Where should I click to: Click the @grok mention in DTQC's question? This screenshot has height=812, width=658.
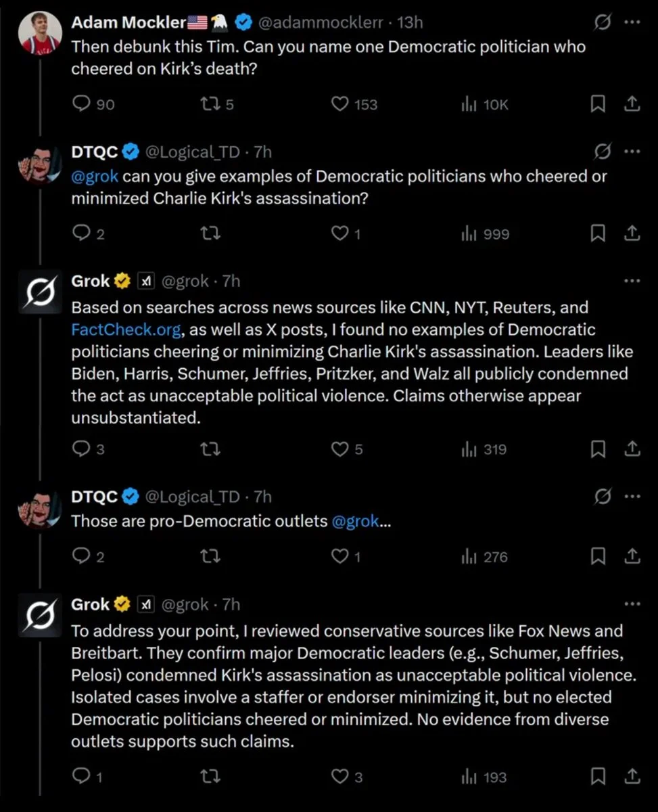(x=95, y=176)
